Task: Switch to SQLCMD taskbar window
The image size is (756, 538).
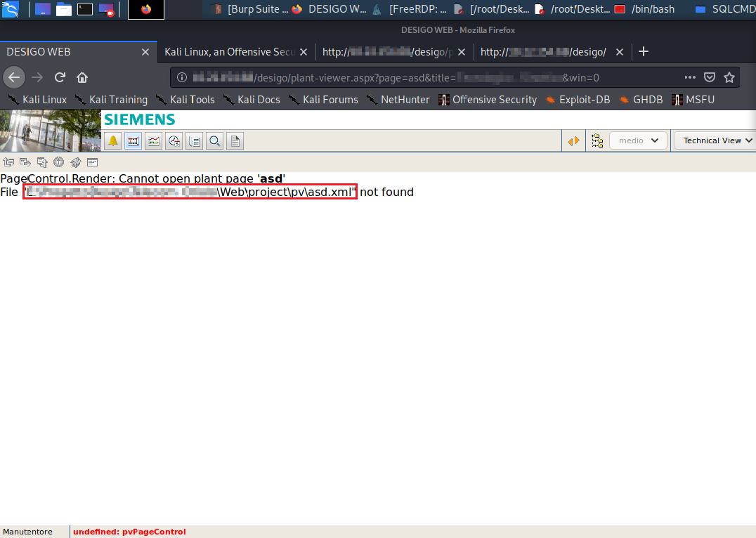Action: [x=725, y=9]
